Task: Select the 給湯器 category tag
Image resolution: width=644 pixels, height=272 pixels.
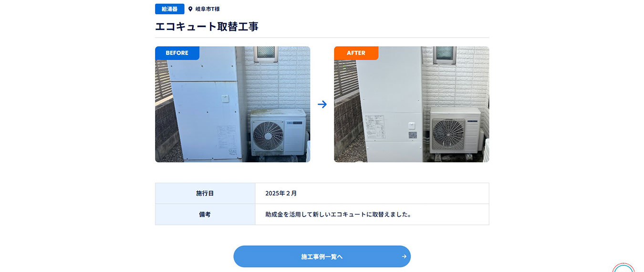Action: coord(169,9)
